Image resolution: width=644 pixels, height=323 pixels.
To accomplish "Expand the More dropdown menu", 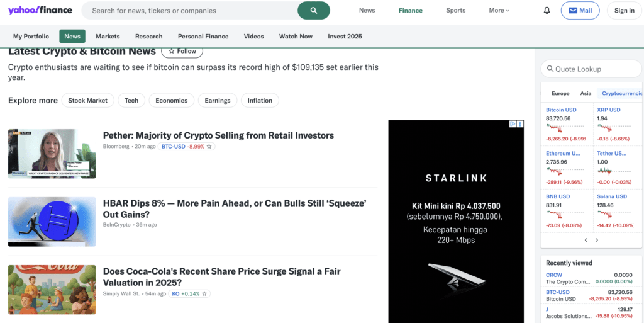I will (x=499, y=11).
